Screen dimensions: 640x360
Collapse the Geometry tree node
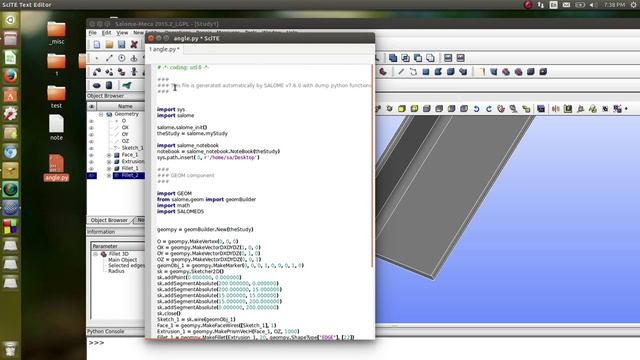coord(101,114)
